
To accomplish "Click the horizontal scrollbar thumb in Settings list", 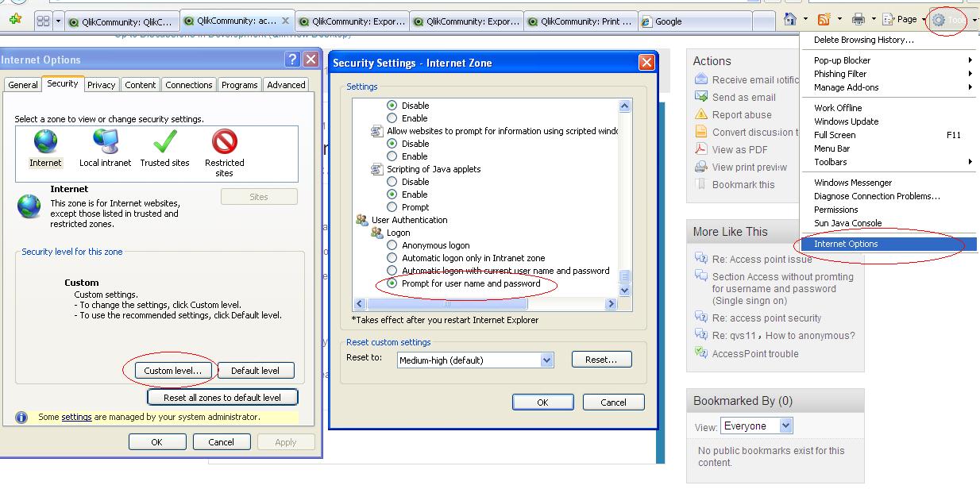I will coord(446,304).
